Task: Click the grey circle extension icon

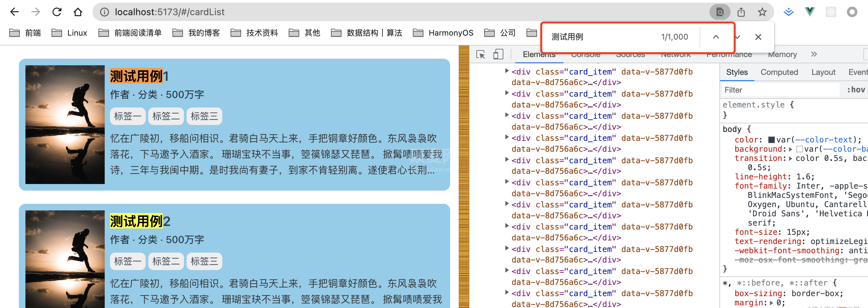Action: [x=852, y=12]
